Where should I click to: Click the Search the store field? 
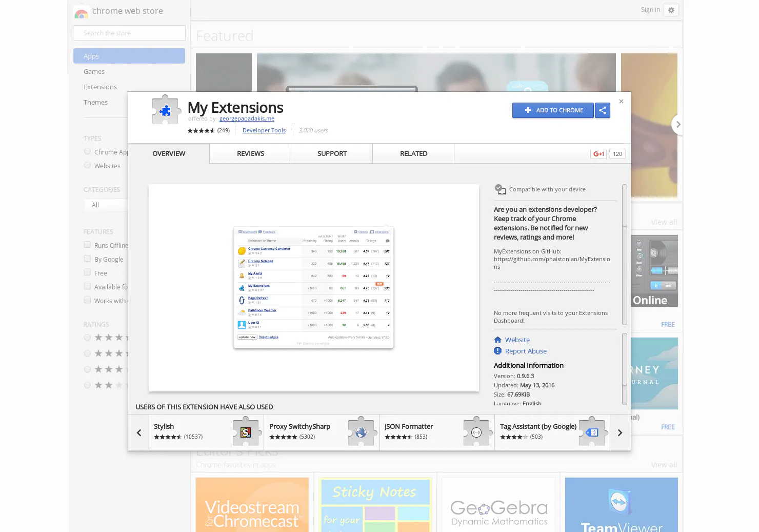coord(129,33)
